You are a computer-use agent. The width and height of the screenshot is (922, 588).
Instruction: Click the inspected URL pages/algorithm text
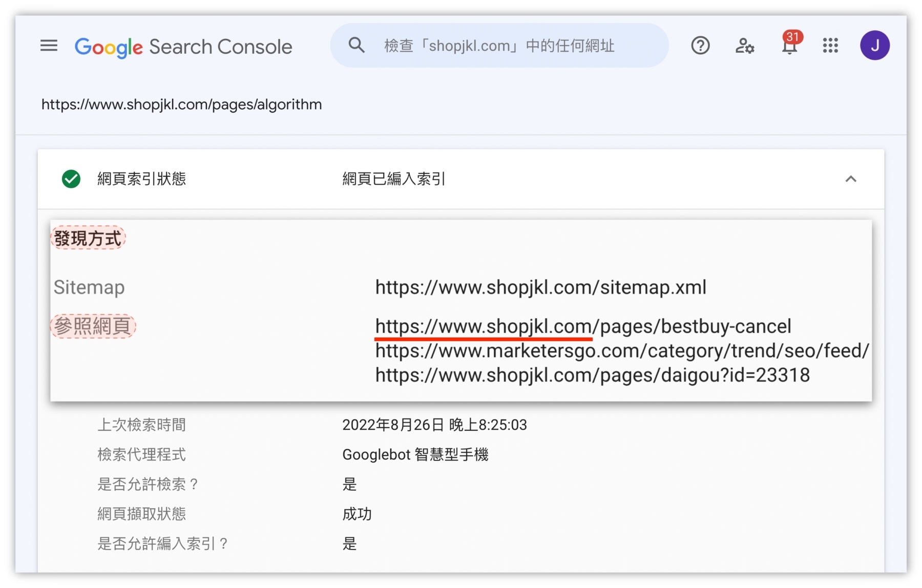click(x=182, y=104)
